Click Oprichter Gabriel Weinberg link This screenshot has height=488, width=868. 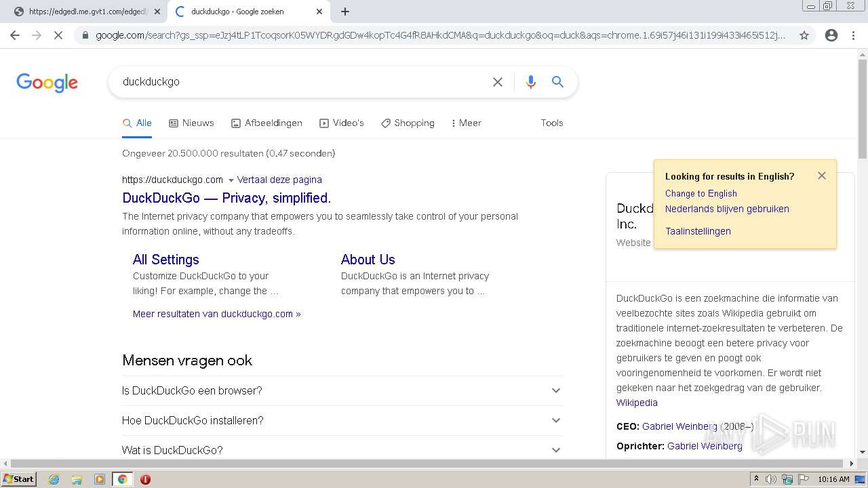[705, 446]
